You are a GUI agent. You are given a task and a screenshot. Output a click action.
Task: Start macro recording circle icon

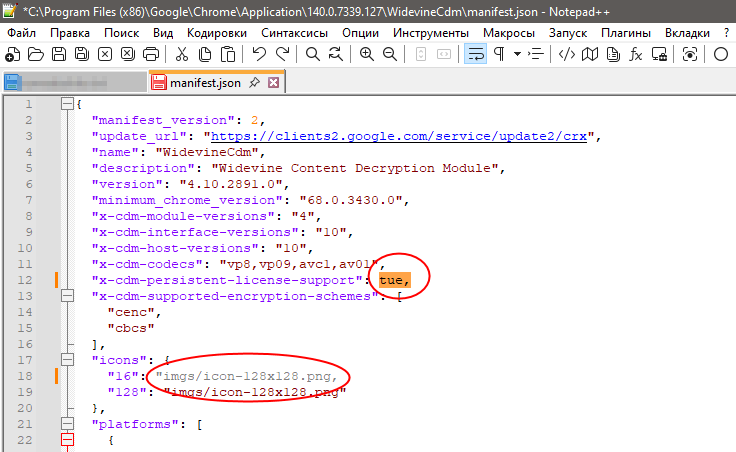pyautogui.click(x=721, y=54)
